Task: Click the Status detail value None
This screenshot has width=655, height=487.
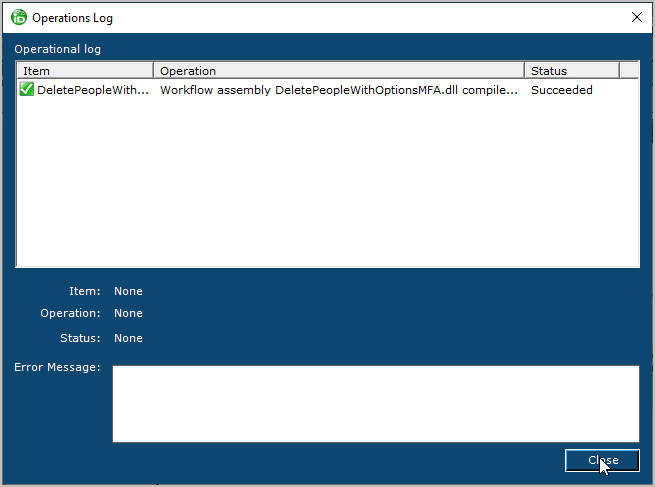Action: tap(128, 338)
